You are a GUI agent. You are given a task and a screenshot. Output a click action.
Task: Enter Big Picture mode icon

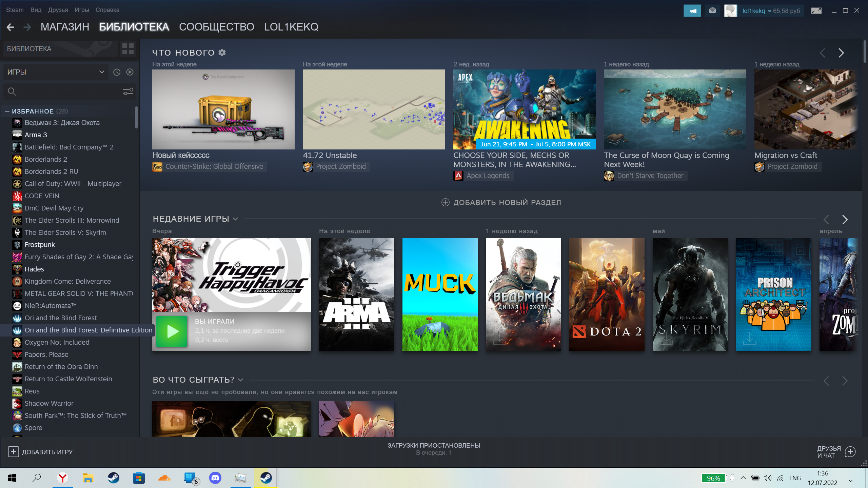(x=816, y=11)
